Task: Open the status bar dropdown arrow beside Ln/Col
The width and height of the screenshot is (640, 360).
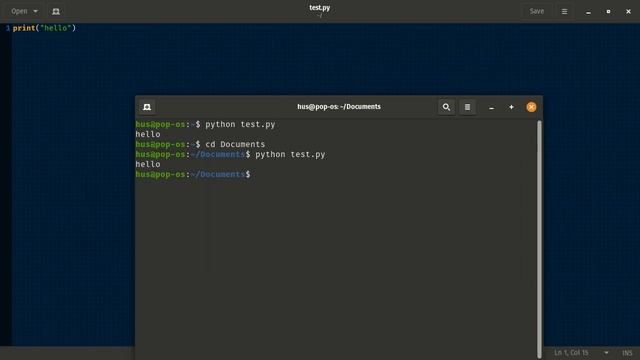Action: point(606,353)
